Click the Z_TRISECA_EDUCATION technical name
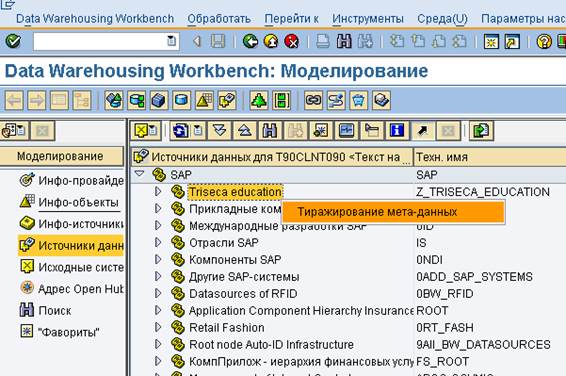The height and width of the screenshot is (376, 566). tap(483, 192)
